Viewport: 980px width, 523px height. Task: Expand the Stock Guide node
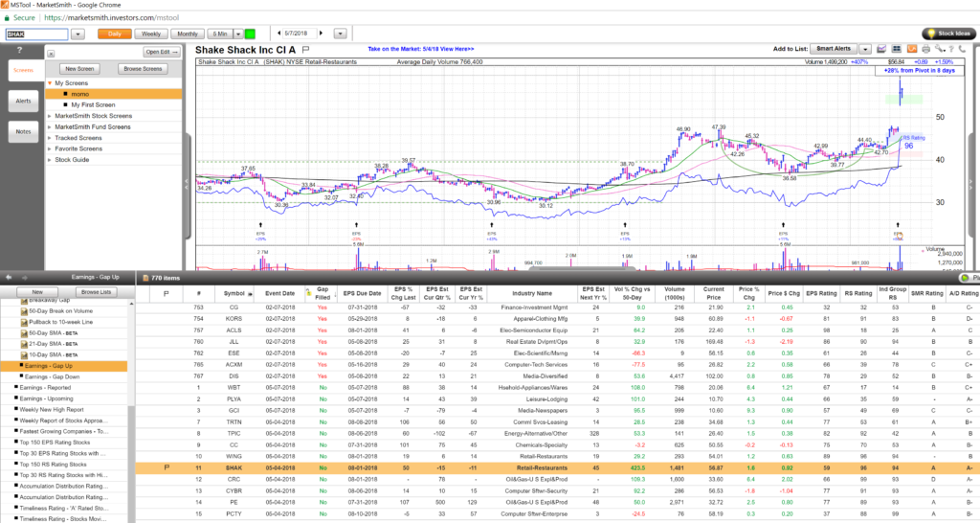point(50,160)
